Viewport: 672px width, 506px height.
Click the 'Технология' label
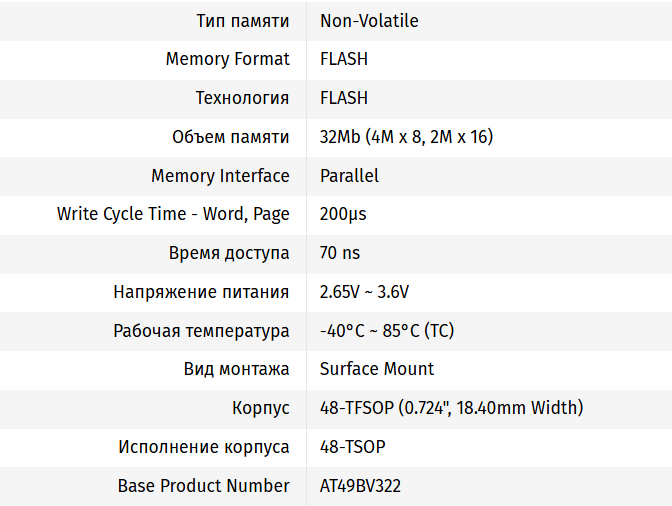[242, 98]
